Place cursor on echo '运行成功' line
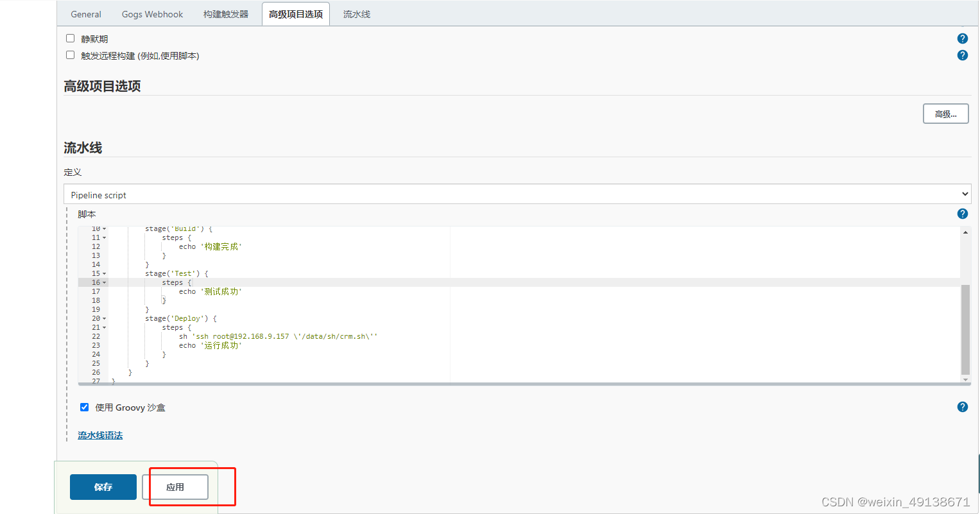The image size is (980, 514). pos(210,346)
